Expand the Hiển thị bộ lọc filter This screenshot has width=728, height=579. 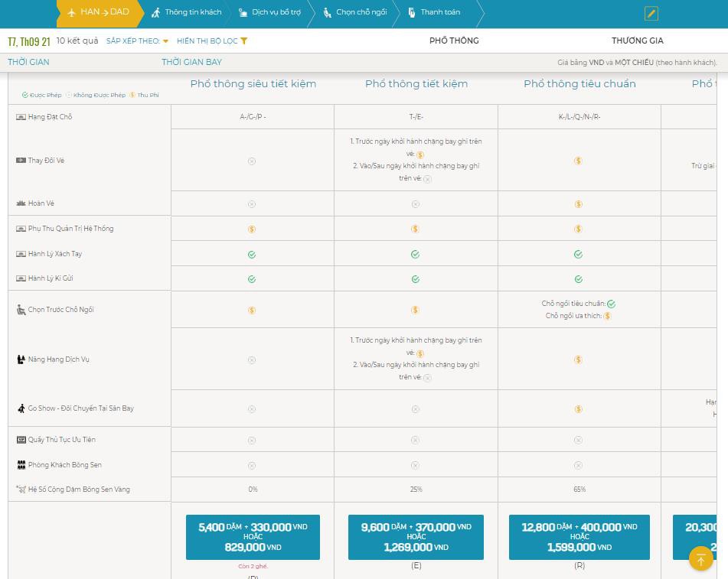point(212,41)
